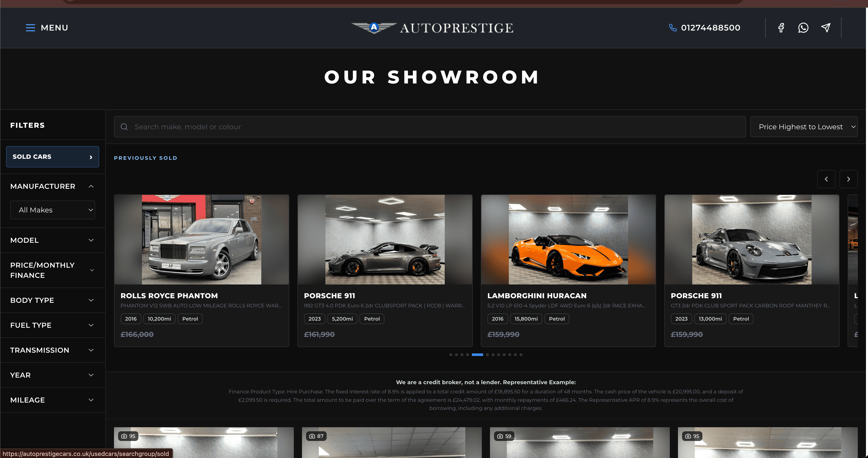Expand the MODEL filter

point(53,240)
